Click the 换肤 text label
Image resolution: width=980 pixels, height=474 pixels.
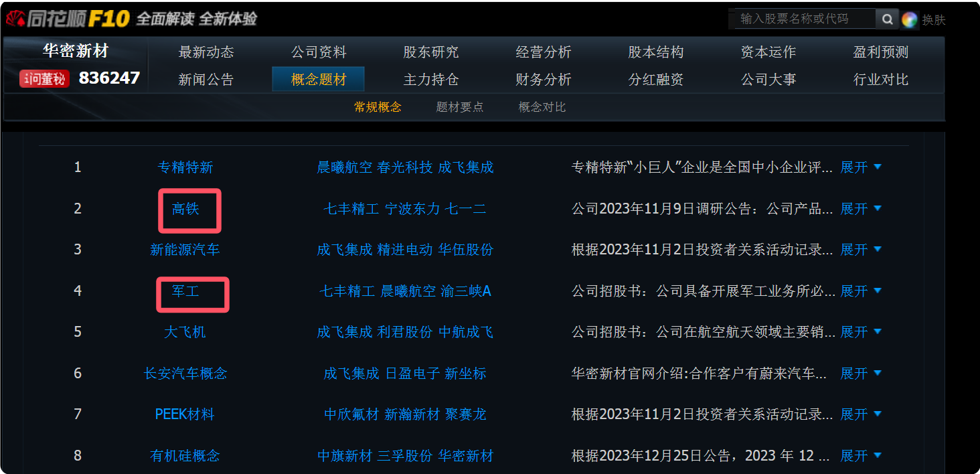(934, 20)
